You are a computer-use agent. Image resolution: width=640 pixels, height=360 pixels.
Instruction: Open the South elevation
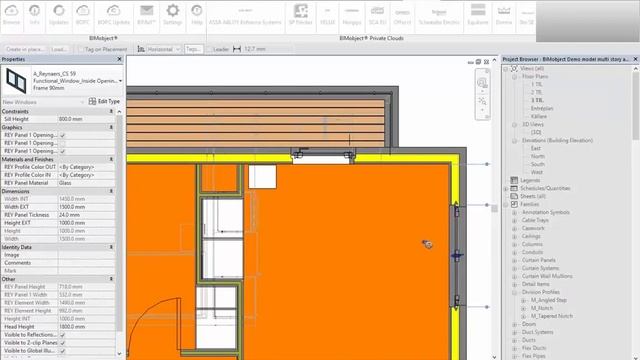tap(538, 164)
